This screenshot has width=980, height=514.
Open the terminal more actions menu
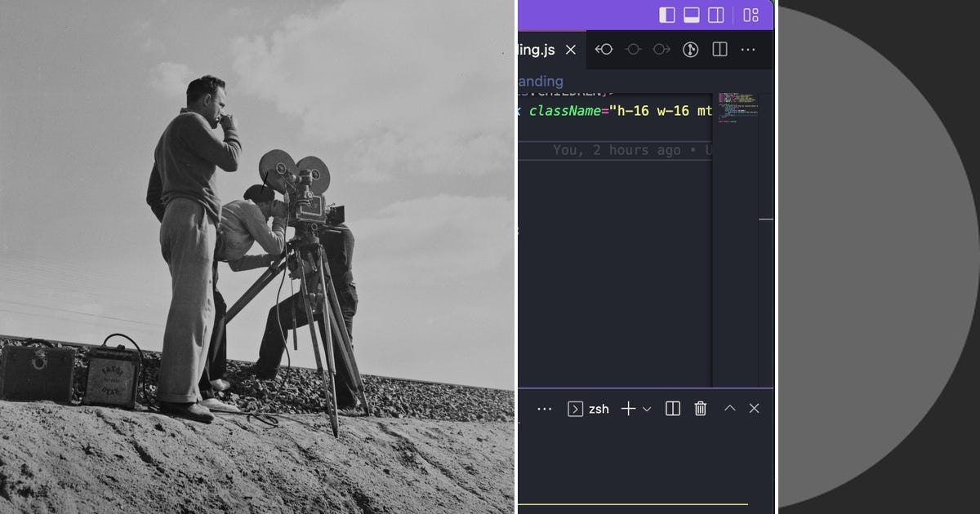[x=545, y=409]
